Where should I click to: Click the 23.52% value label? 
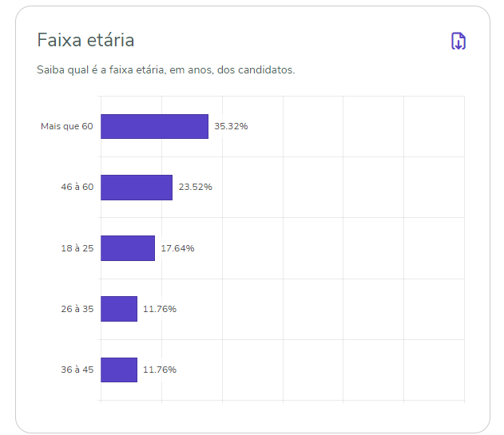195,188
